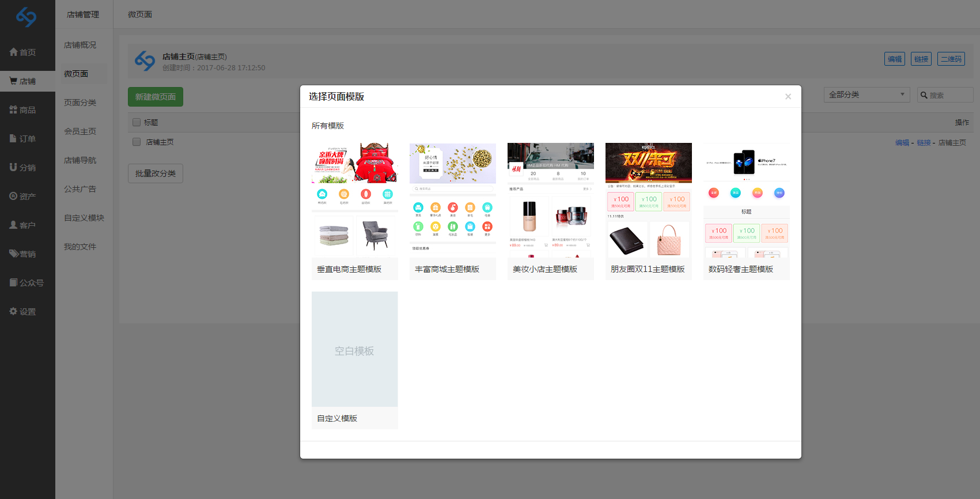Viewport: 980px width, 499px height.
Task: Pick the 朋友圈双11主题模版 template
Action: (x=649, y=200)
